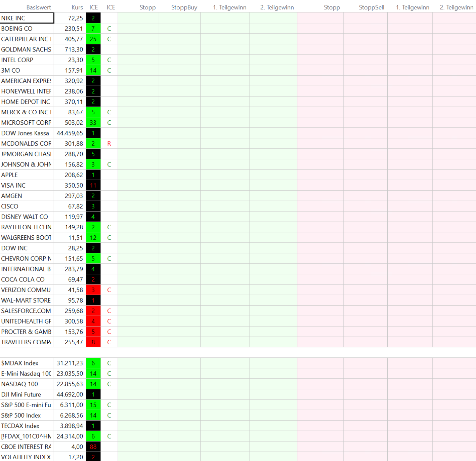
Task: Click Caterpillar's green ICE cell showing 25
Action: click(93, 39)
